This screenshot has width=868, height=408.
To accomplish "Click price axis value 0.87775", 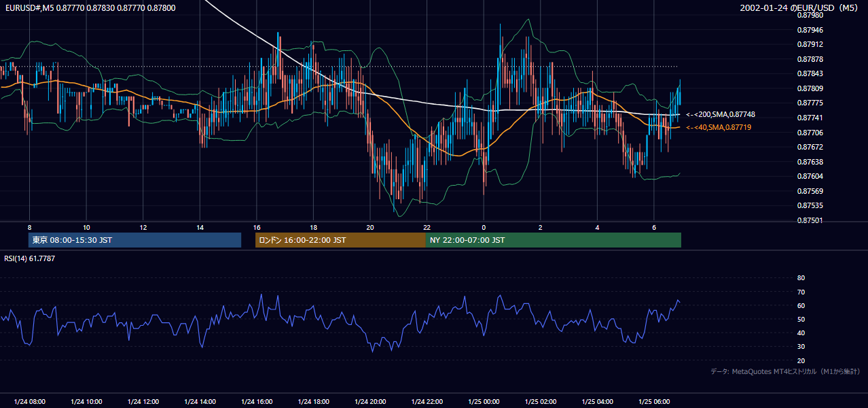I will 811,103.
